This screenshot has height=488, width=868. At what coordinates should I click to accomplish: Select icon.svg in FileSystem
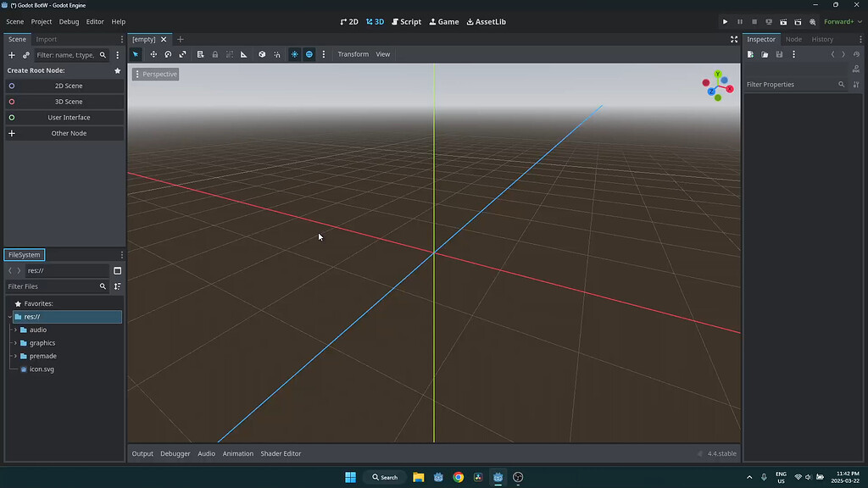[42, 369]
